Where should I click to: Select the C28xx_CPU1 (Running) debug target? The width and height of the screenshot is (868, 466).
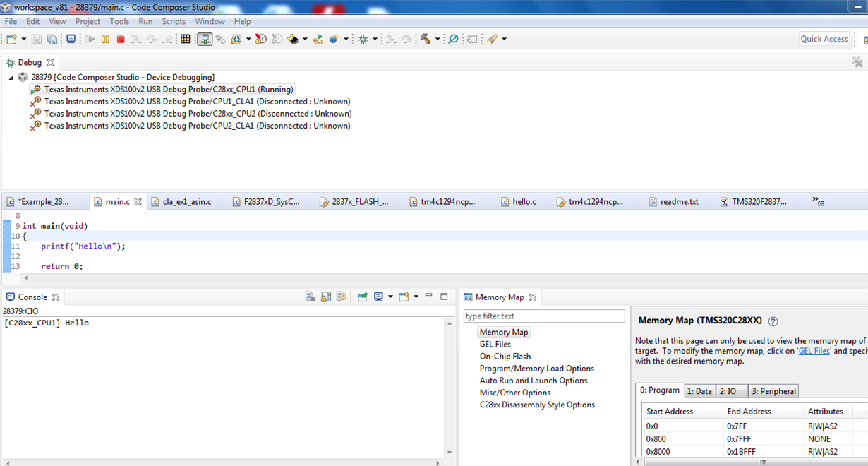[162, 90]
